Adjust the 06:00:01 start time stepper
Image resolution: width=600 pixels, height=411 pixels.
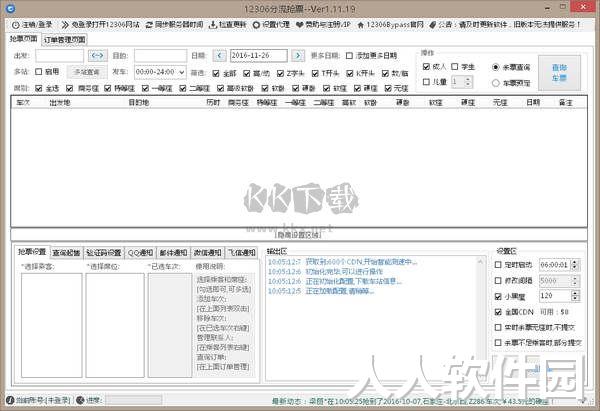tap(575, 265)
